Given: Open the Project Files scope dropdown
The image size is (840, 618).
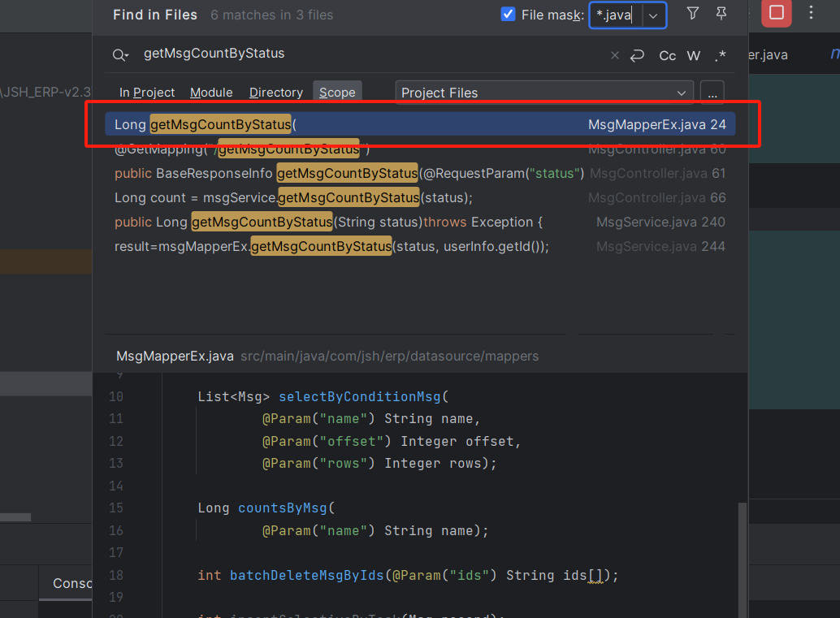Looking at the screenshot, I should coord(544,93).
